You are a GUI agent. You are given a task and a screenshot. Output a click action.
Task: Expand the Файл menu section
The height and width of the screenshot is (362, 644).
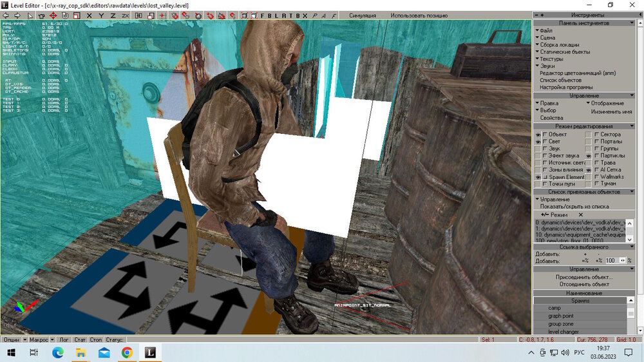[x=545, y=30]
